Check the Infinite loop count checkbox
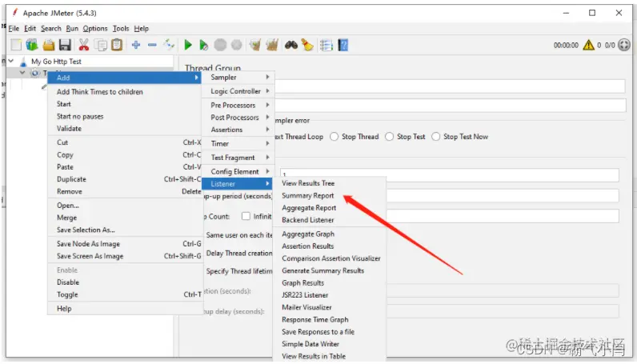Image resolution: width=637 pixels, height=364 pixels. tap(246, 216)
